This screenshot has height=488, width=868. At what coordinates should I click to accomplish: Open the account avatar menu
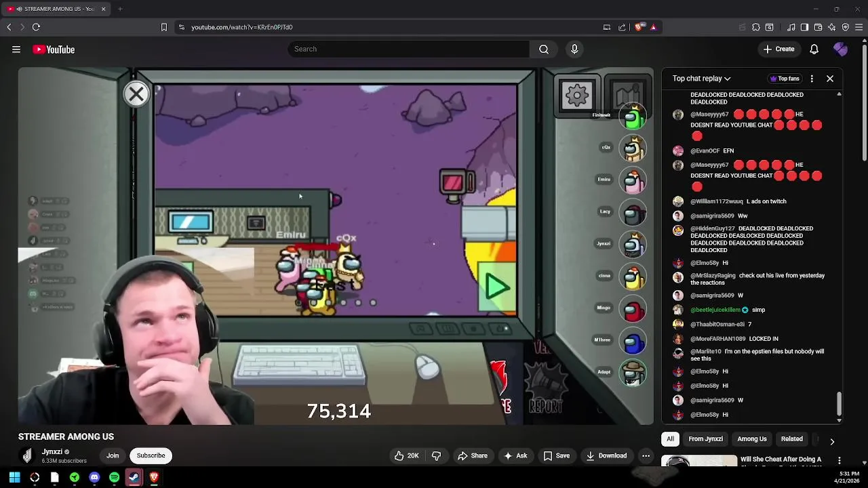(x=840, y=49)
